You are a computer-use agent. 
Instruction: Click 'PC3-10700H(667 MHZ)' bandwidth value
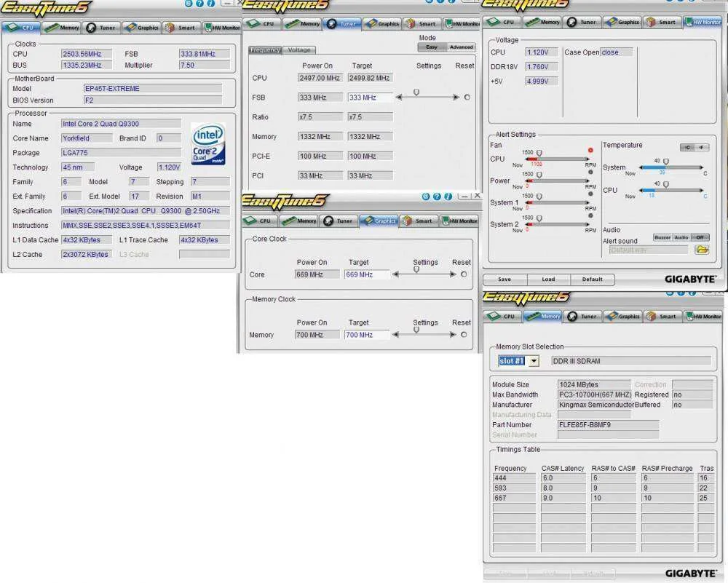[x=594, y=394]
